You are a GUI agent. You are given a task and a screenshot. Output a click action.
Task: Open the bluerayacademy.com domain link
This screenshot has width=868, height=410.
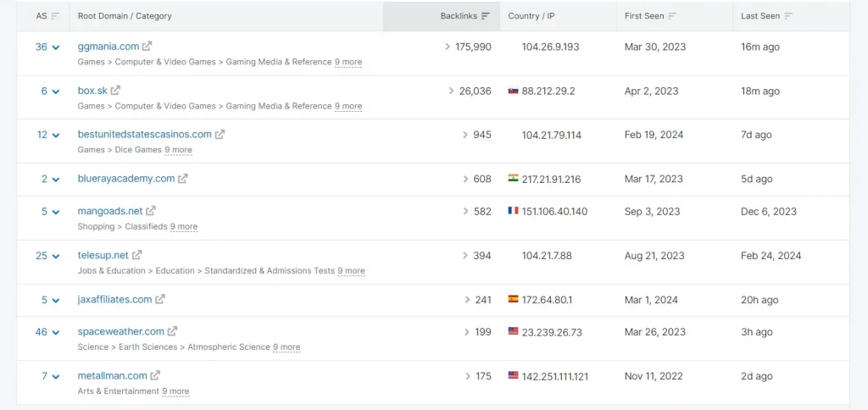tap(126, 179)
